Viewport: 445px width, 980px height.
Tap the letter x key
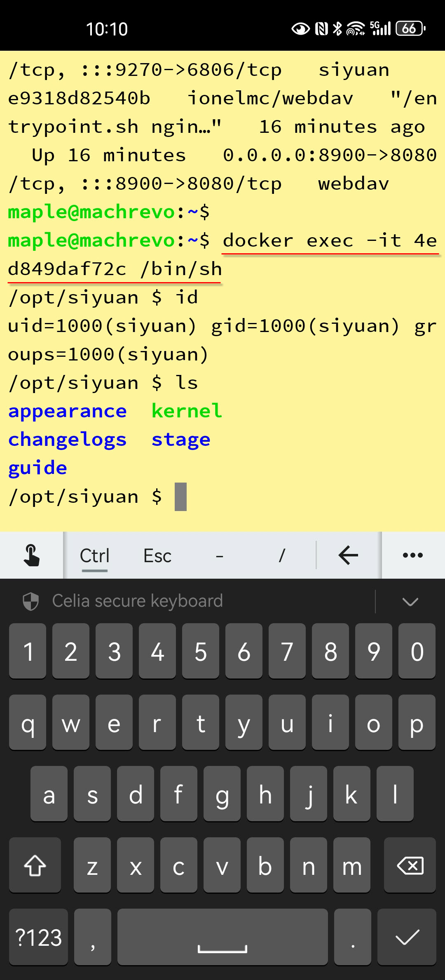coord(136,865)
